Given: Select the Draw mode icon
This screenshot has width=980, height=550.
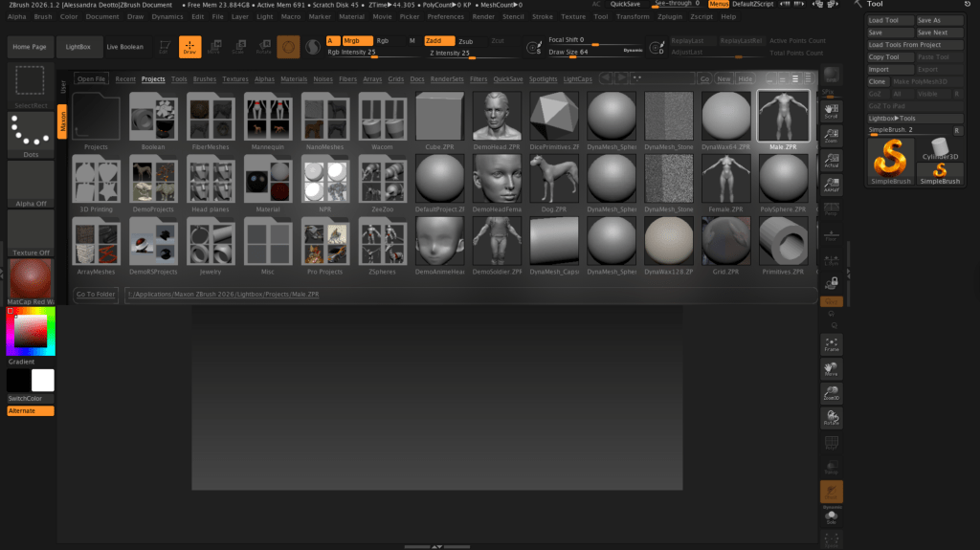Looking at the screenshot, I should 190,46.
